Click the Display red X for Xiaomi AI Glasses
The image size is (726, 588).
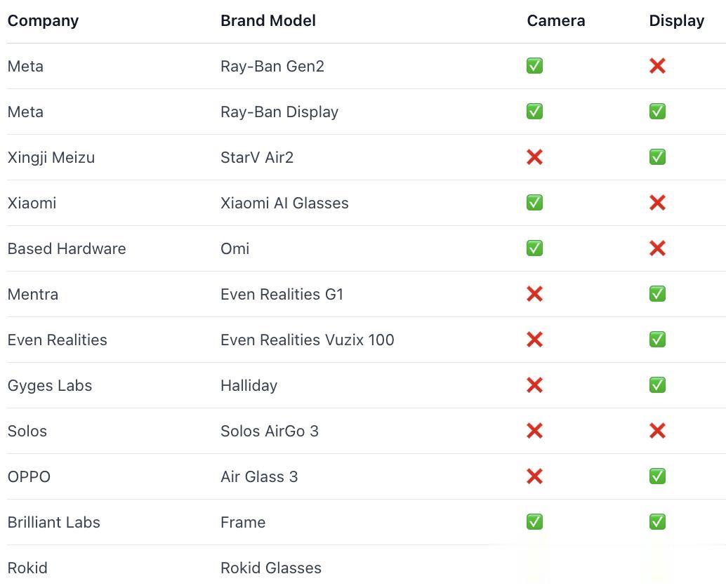pyautogui.click(x=657, y=203)
